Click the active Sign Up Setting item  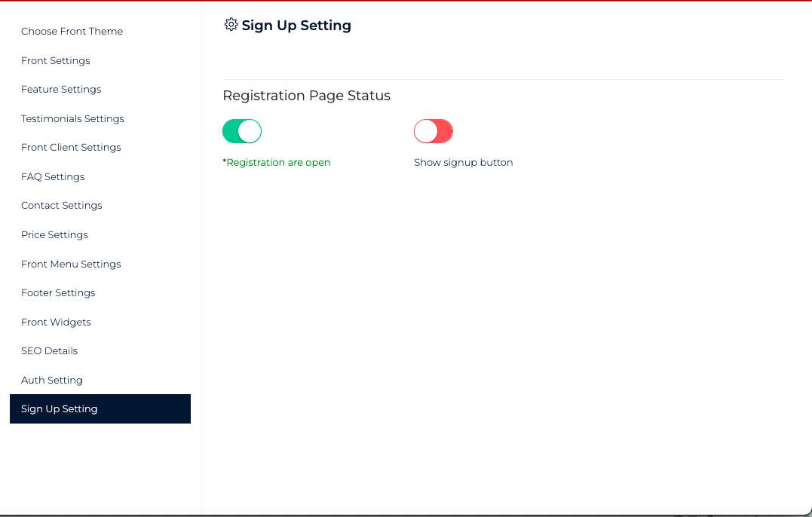coord(100,408)
